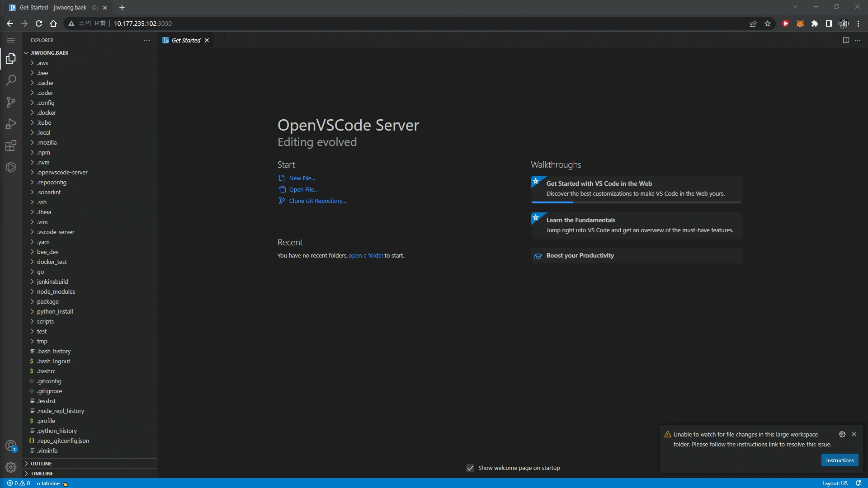Expand the OUTLINE section
Image resolution: width=868 pixels, height=488 pixels.
coord(90,464)
